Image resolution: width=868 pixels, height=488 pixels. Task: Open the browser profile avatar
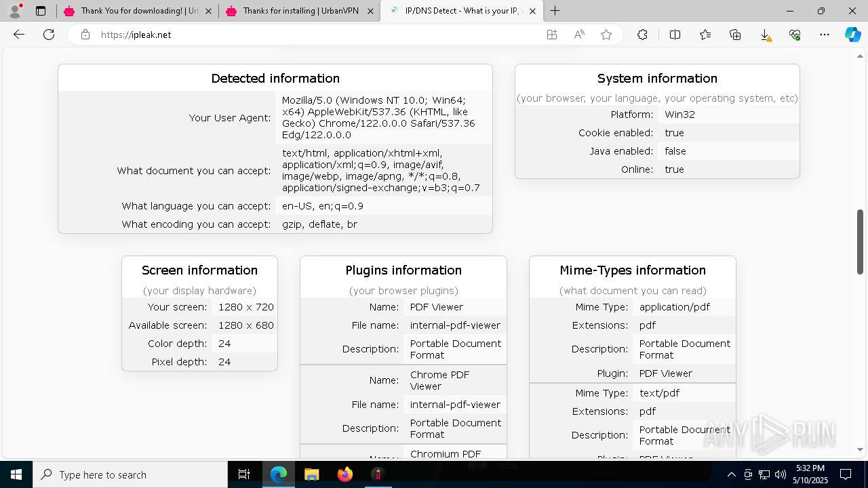[14, 11]
